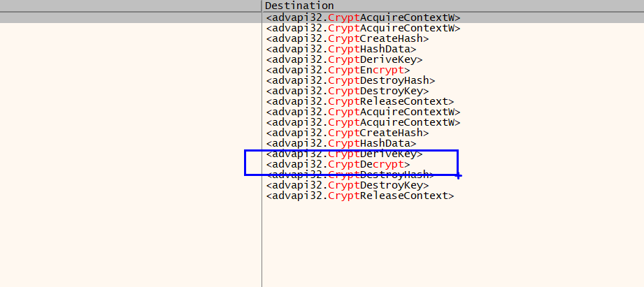Click the advapi32.CryptDecrypt entry
The height and width of the screenshot is (287, 644).
[338, 164]
